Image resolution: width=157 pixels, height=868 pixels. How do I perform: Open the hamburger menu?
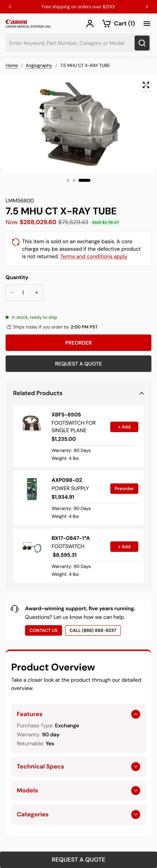click(147, 24)
